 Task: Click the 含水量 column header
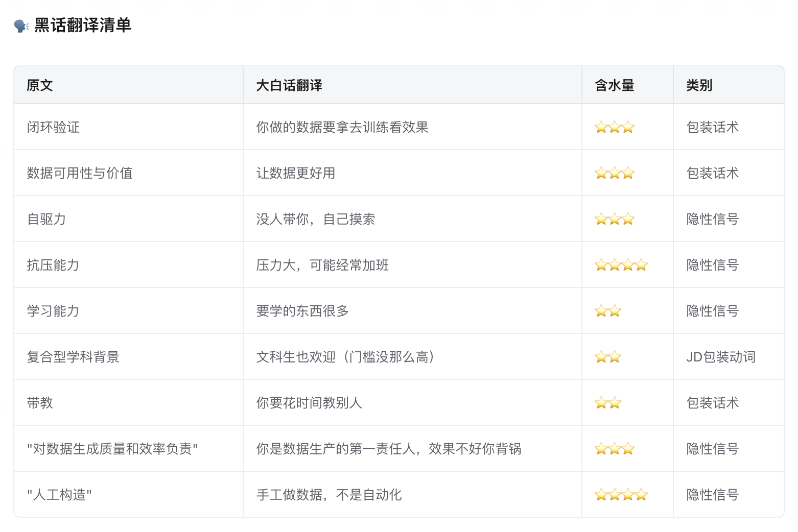point(614,85)
